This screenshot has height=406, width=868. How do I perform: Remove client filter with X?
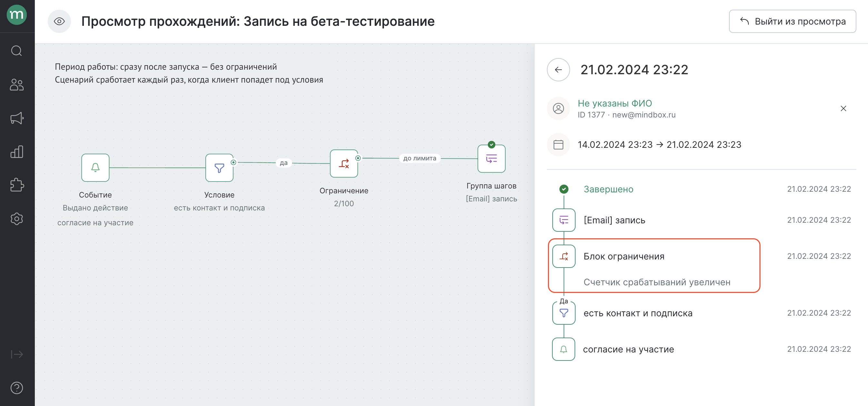843,108
